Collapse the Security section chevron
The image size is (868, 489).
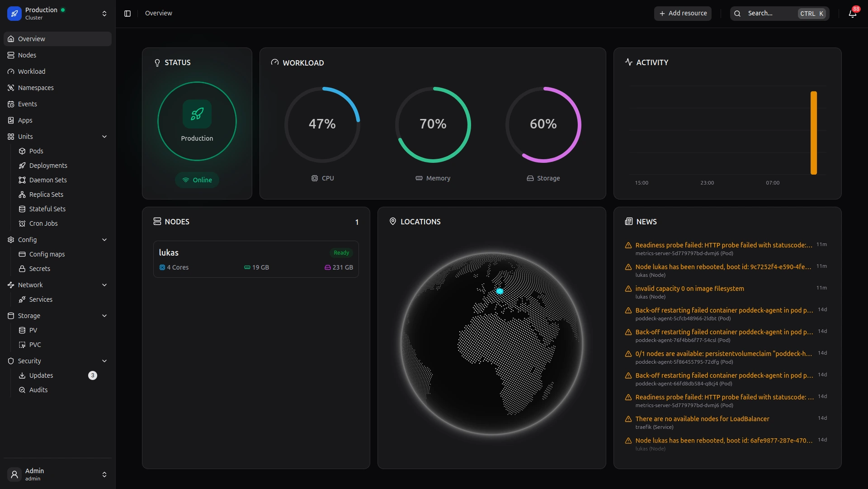click(104, 361)
